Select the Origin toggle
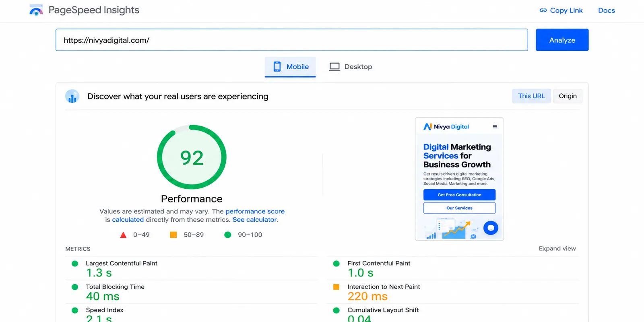 (x=568, y=96)
